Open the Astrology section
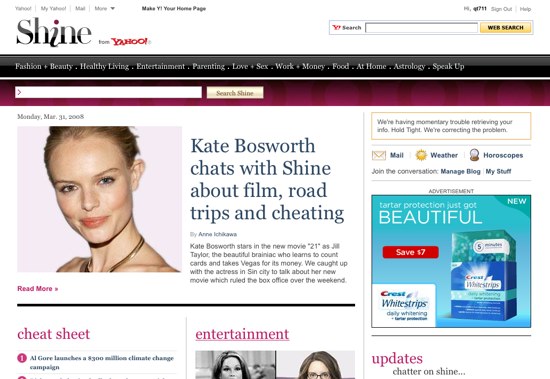 [409, 66]
